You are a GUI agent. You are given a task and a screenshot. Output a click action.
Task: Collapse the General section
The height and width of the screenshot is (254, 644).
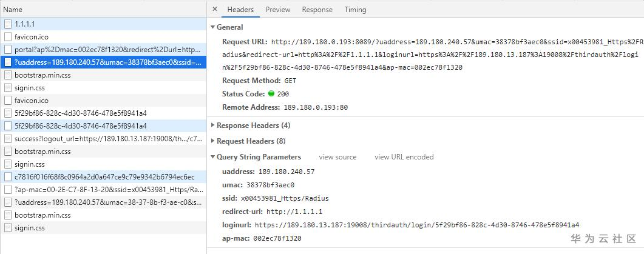[212, 27]
